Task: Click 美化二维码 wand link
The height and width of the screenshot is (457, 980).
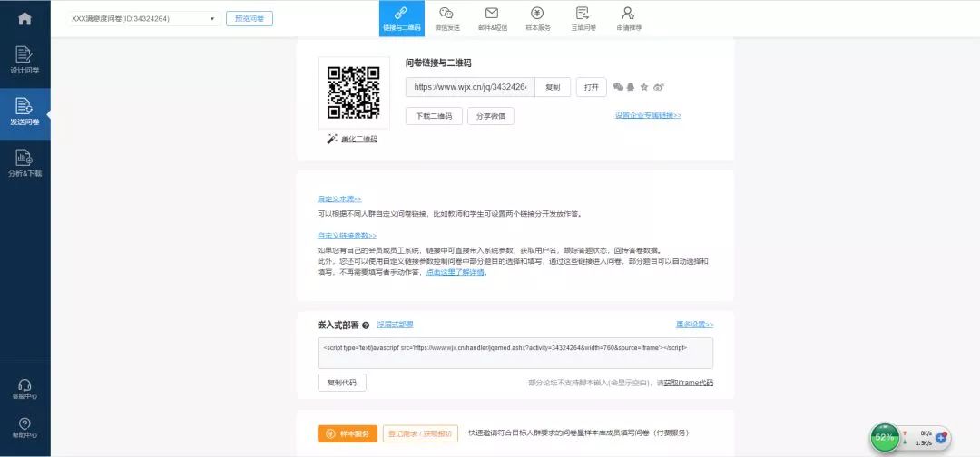Action: [353, 139]
